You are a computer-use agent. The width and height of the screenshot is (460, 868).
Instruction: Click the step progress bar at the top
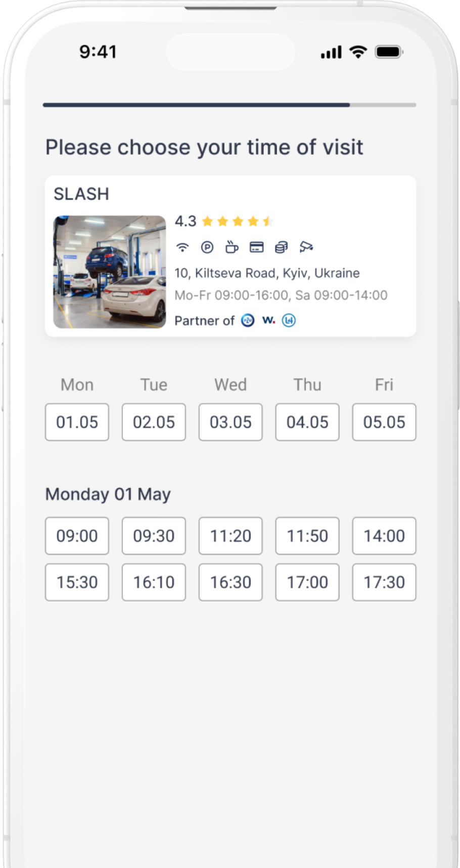pyautogui.click(x=229, y=105)
